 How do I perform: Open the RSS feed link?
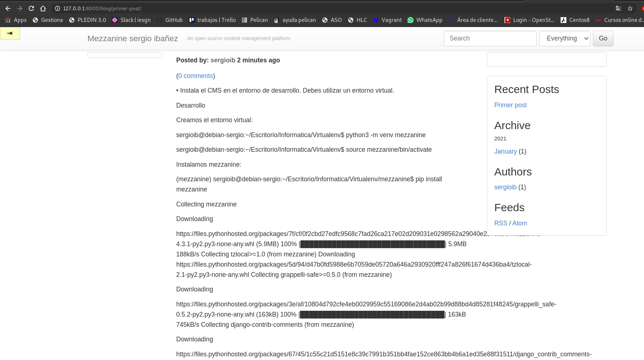click(500, 223)
